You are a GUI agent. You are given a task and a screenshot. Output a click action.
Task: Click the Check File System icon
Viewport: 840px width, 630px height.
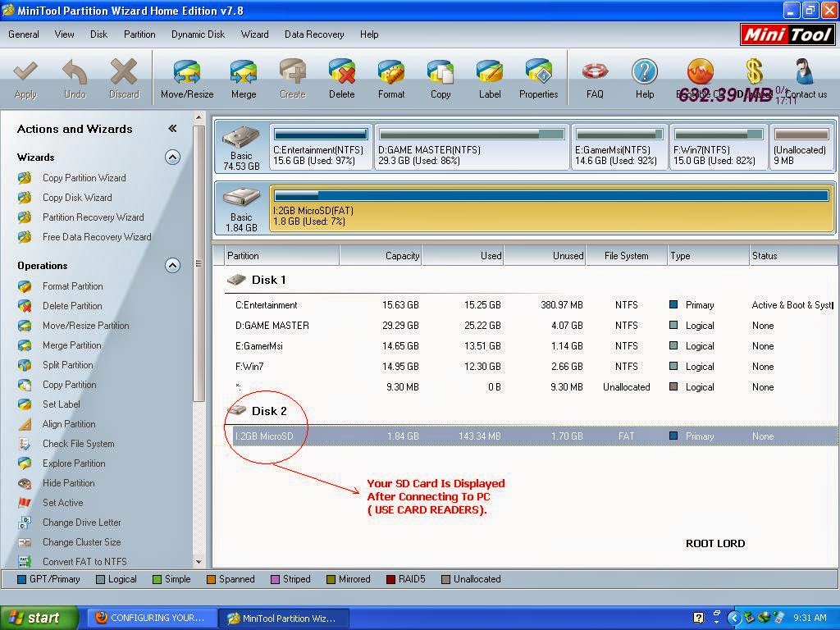(25, 444)
